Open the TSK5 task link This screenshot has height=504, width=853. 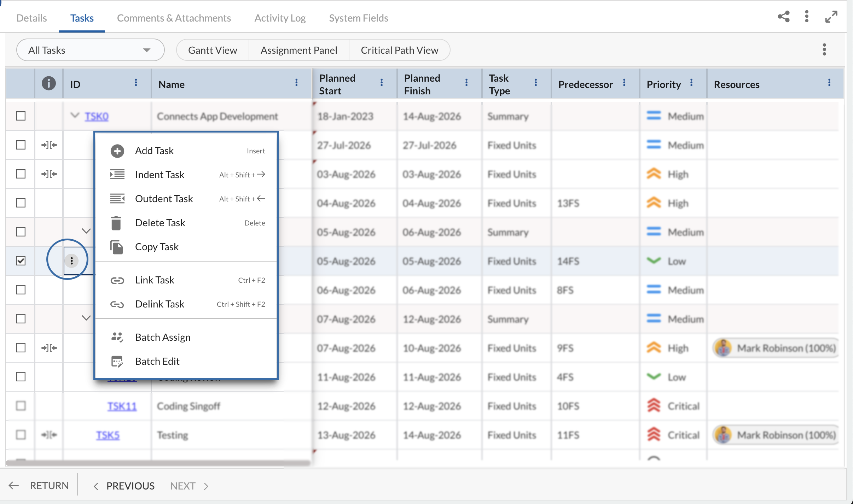(108, 435)
